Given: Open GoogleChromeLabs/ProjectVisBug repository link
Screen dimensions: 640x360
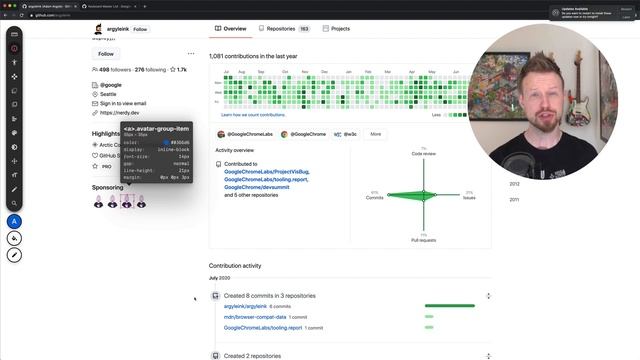Looking at the screenshot, I should pyautogui.click(x=267, y=172).
